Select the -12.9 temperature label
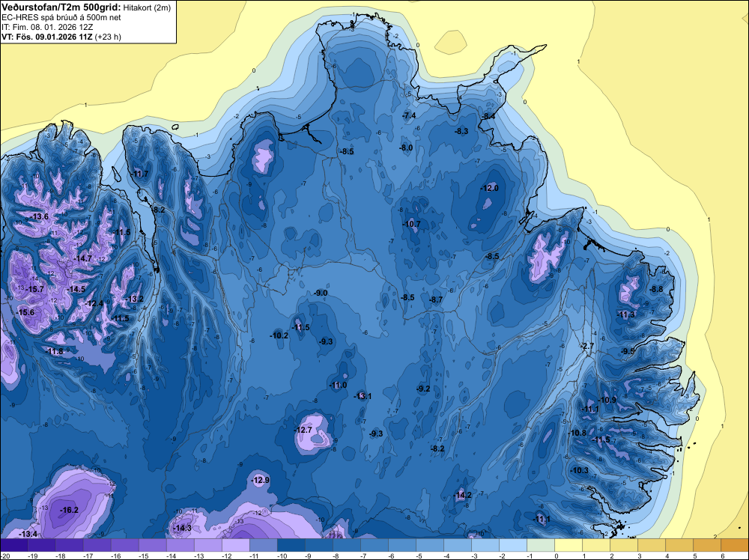Viewport: 749px width, 560px height. point(261,481)
